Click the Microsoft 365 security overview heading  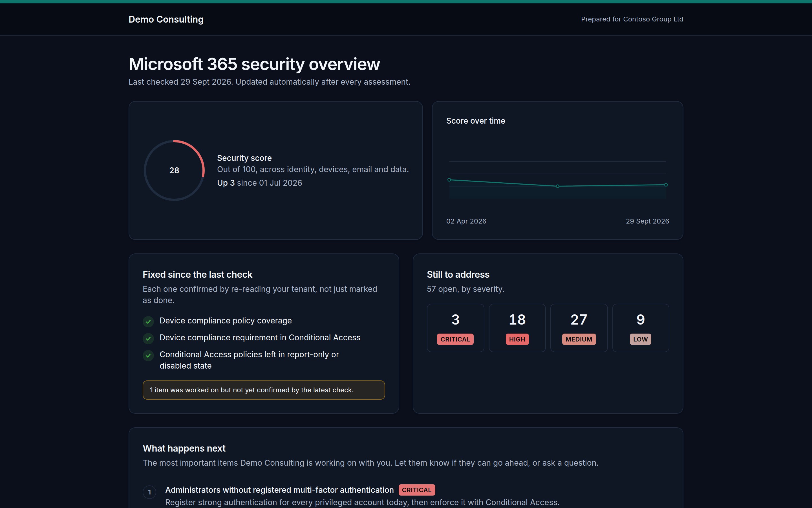pos(254,64)
